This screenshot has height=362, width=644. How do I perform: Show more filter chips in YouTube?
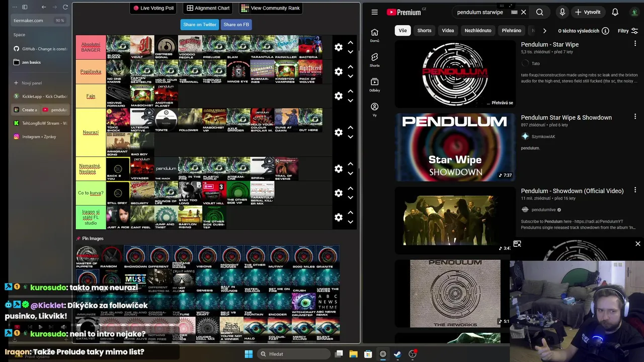coord(544,31)
